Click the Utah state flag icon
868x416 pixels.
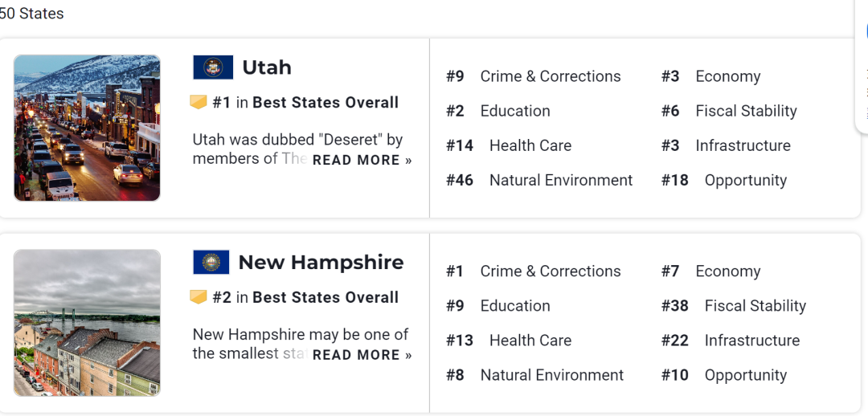(213, 67)
